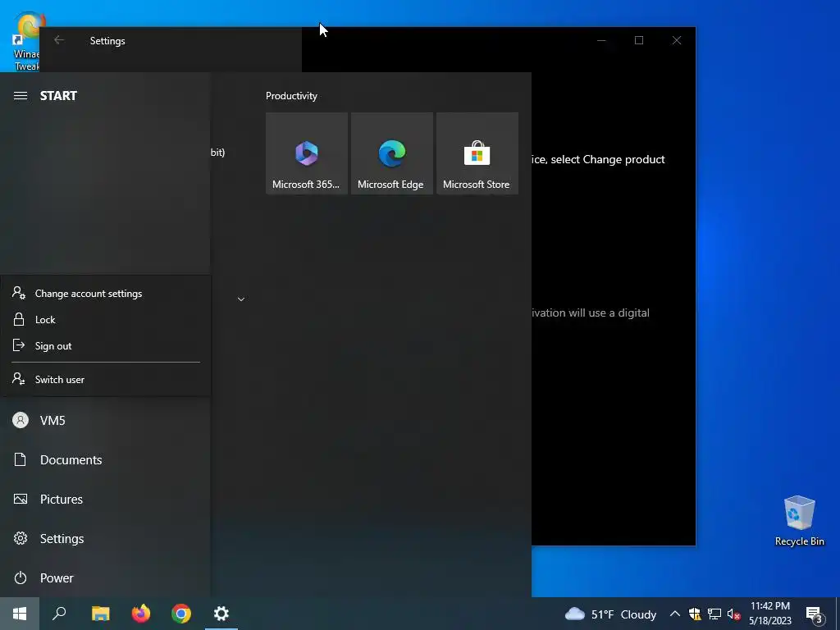Launch Firefox from taskbar
This screenshot has height=630, width=840.
141,614
